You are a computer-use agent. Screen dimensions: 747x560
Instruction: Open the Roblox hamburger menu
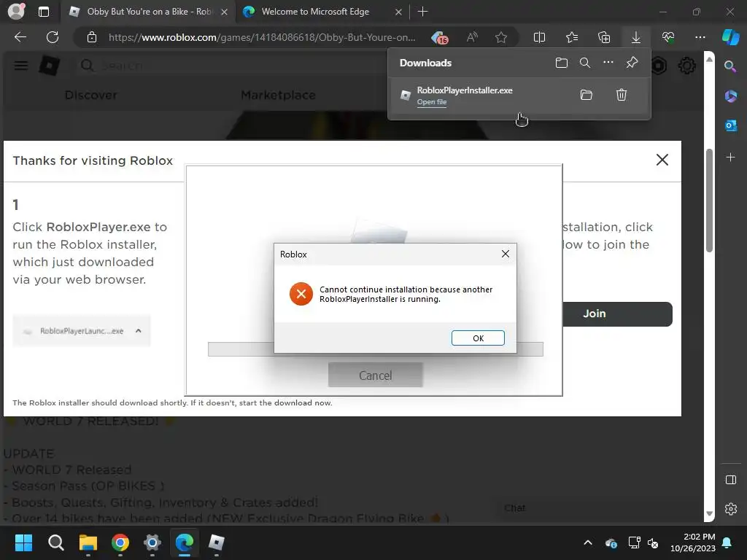point(21,65)
